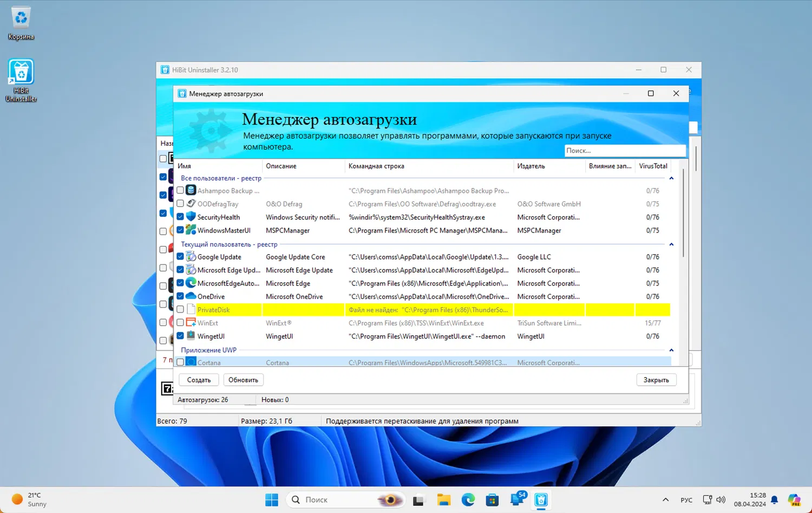Tick the PrivateDisk checkbox

point(180,309)
